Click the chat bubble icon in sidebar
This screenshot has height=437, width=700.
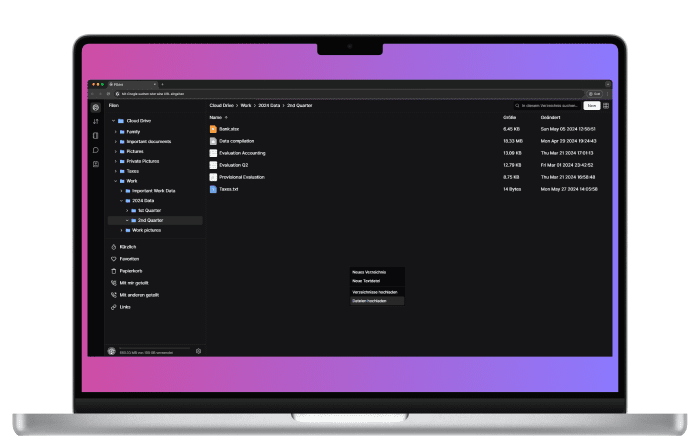pyautogui.click(x=95, y=149)
